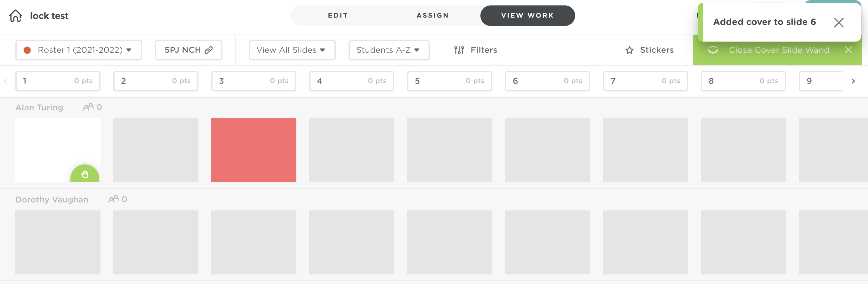The image size is (868, 284).
Task: Switch to the Assign tab
Action: click(433, 15)
